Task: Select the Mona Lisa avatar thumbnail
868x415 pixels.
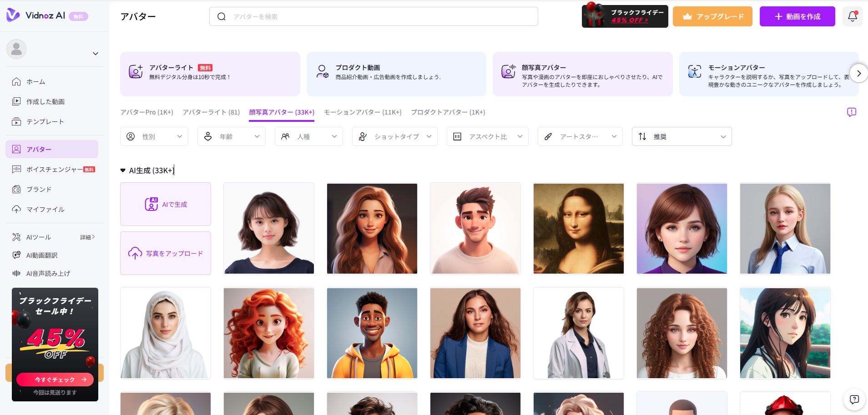Action: pos(578,229)
